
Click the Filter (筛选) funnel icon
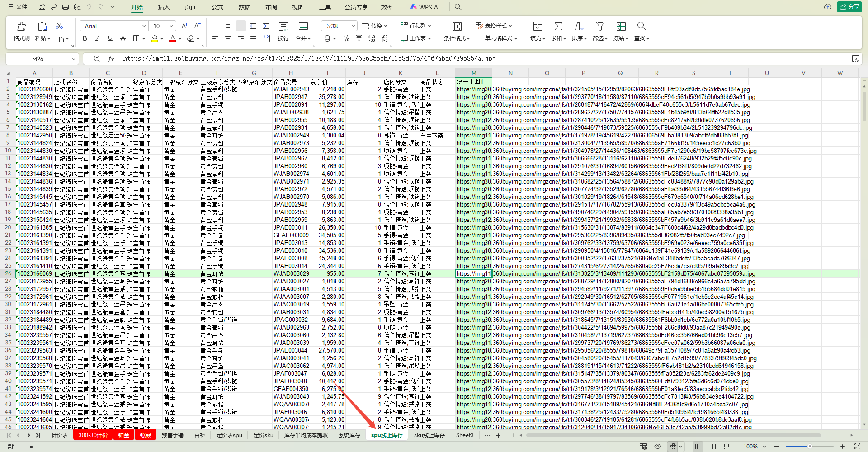click(600, 27)
